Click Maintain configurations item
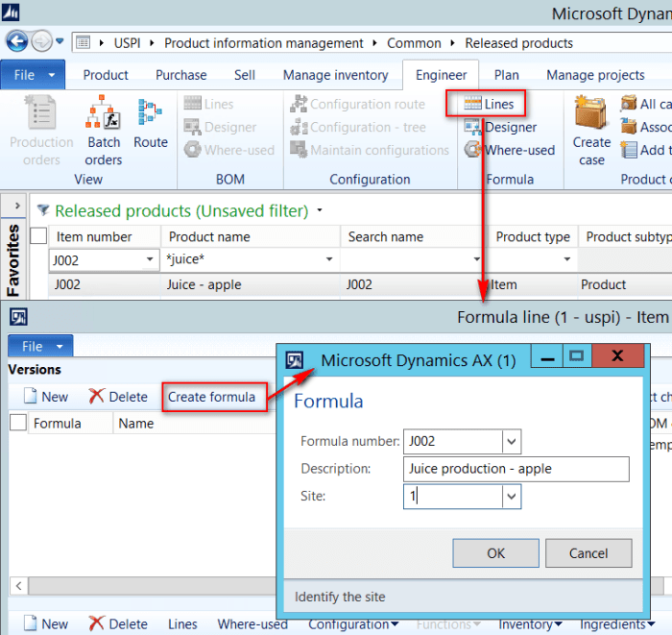Viewport: 672px width, 635px height. click(370, 150)
